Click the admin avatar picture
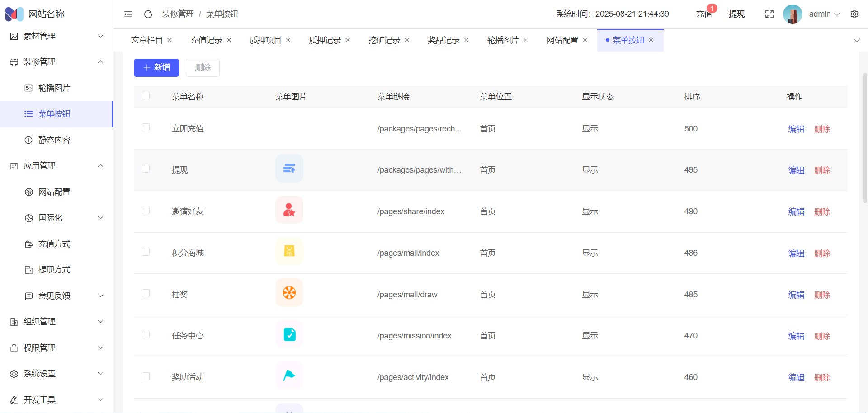 (x=792, y=14)
